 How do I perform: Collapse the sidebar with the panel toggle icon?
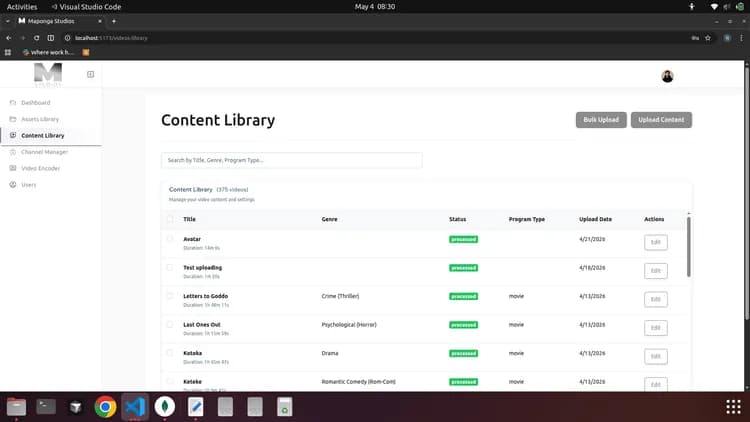tap(90, 74)
